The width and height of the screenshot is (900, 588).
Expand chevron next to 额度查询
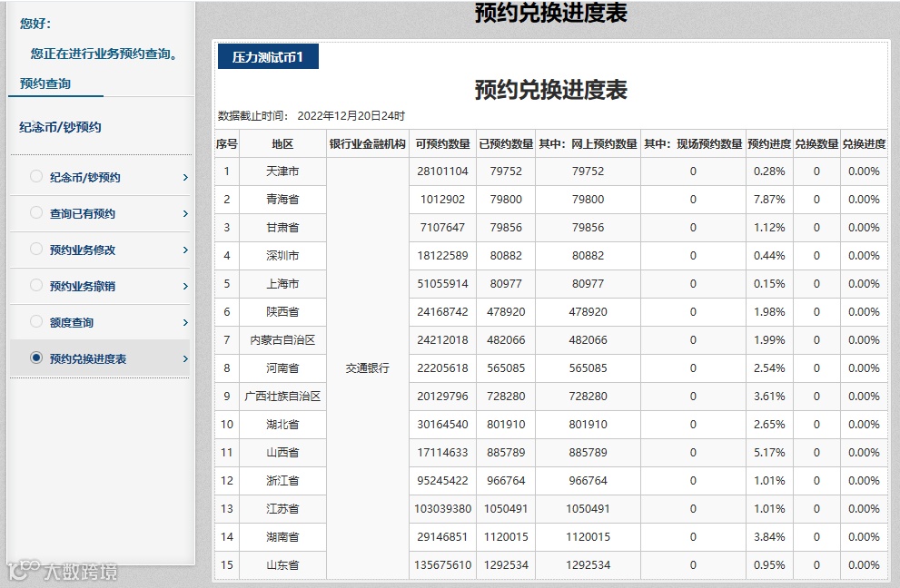tap(185, 322)
